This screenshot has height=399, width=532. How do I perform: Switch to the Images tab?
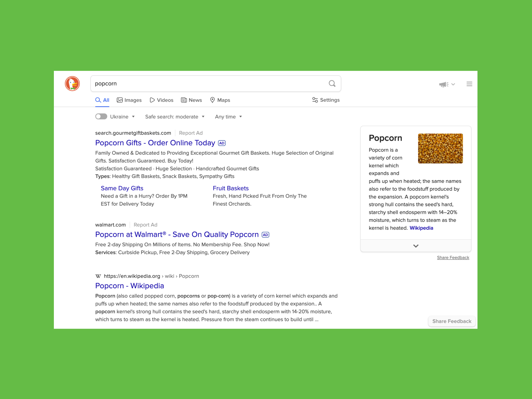coord(129,100)
